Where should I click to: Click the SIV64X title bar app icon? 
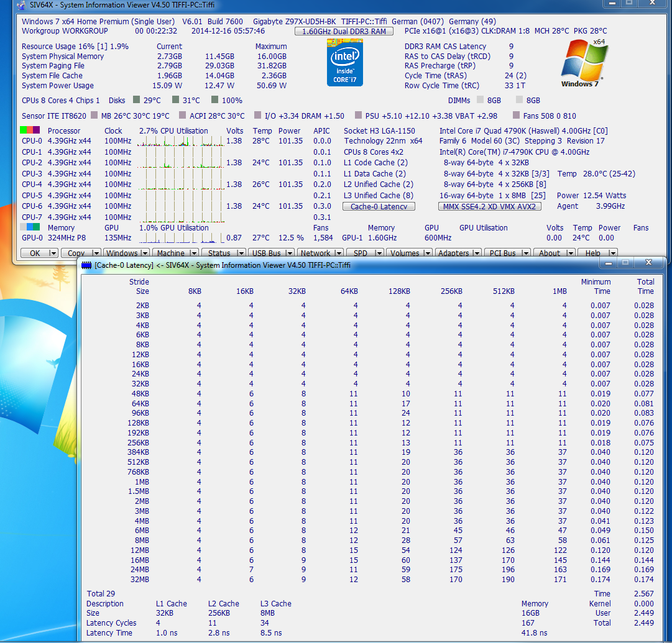[x=21, y=5]
